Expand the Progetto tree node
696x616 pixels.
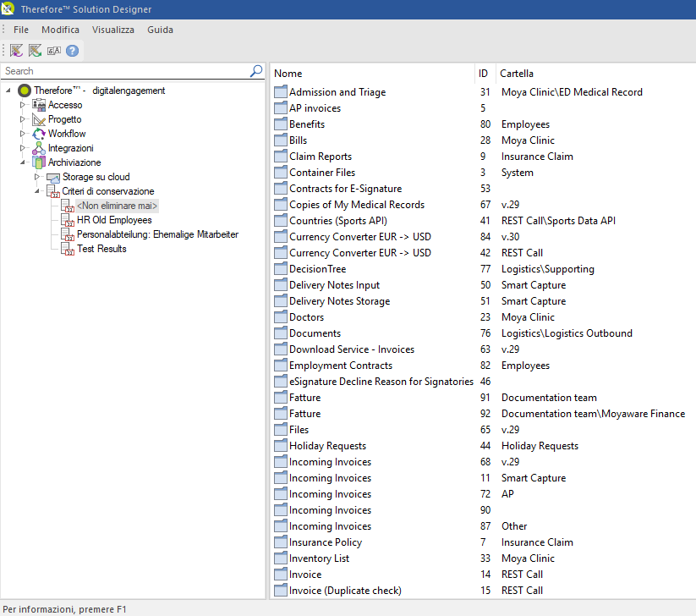point(24,119)
